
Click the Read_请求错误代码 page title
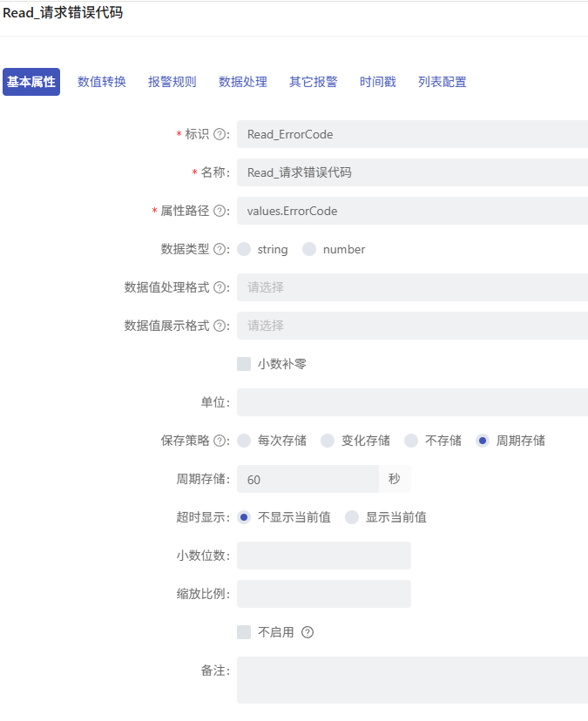[63, 13]
